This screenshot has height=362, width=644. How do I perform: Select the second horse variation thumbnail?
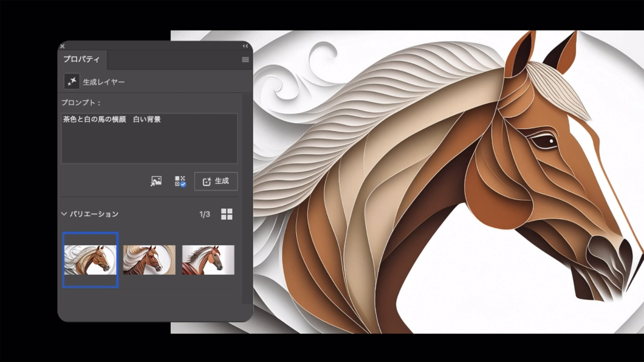click(149, 260)
